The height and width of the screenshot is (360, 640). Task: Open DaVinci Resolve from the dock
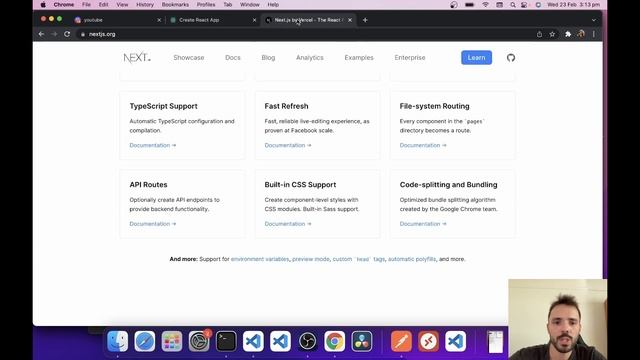362,341
